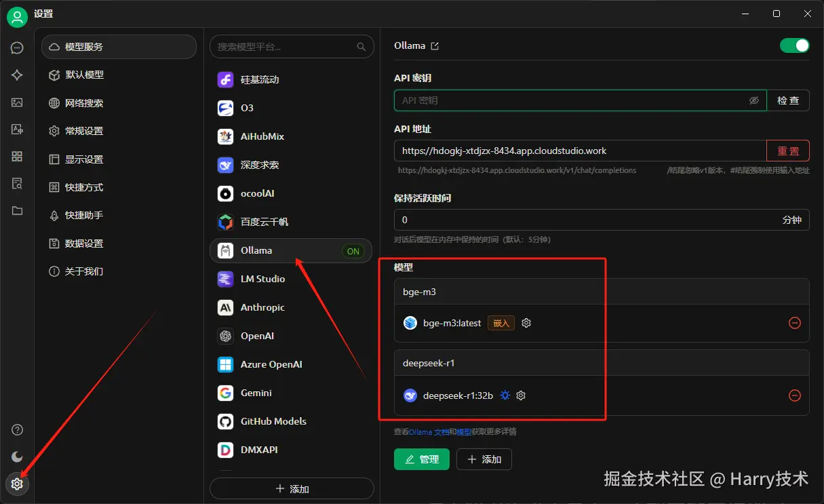Click green 管理 models button

(x=422, y=459)
